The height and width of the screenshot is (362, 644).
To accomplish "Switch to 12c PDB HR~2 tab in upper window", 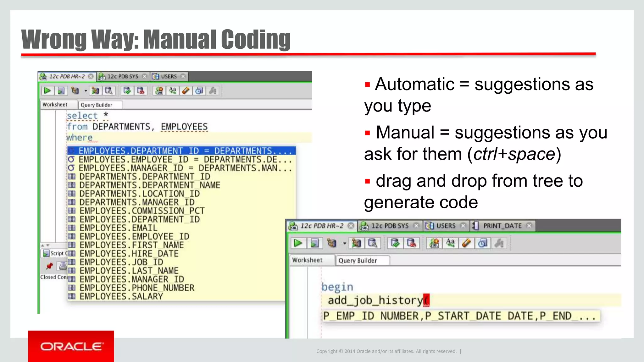I will (x=67, y=76).
